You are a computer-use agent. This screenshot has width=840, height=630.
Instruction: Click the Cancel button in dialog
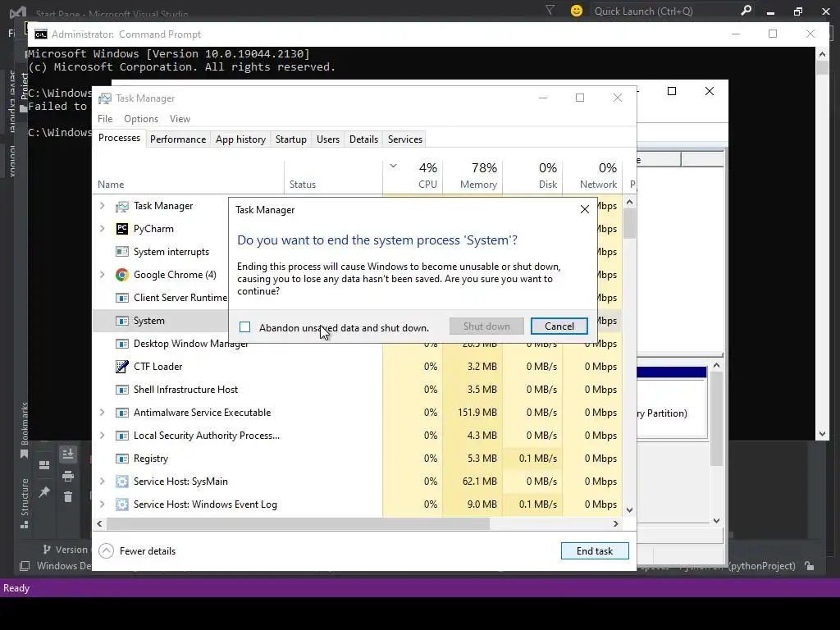click(559, 326)
